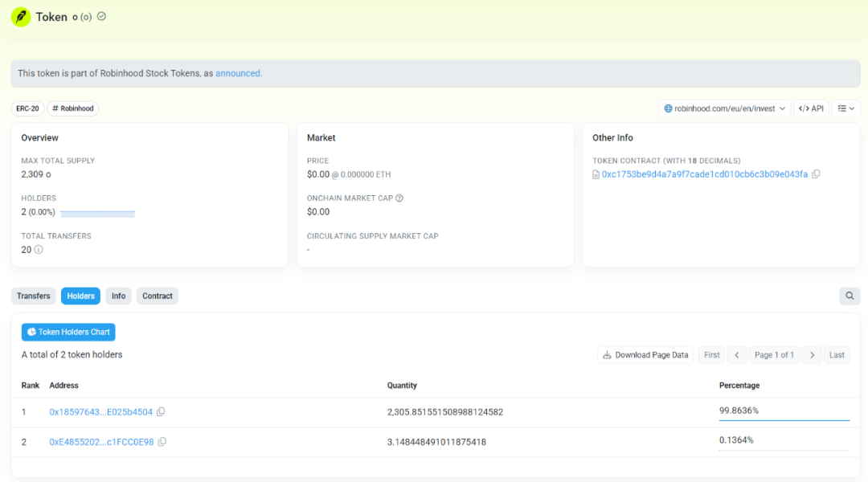Viewport: 868px width, 482px height.
Task: Copy the rank 2 holder address
Action: (162, 442)
